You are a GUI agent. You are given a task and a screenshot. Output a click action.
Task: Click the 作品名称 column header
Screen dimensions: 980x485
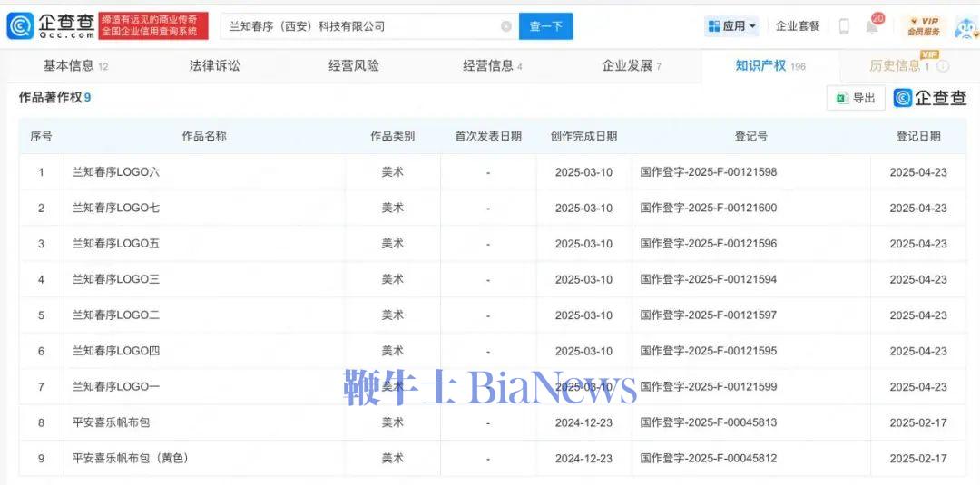coord(204,136)
